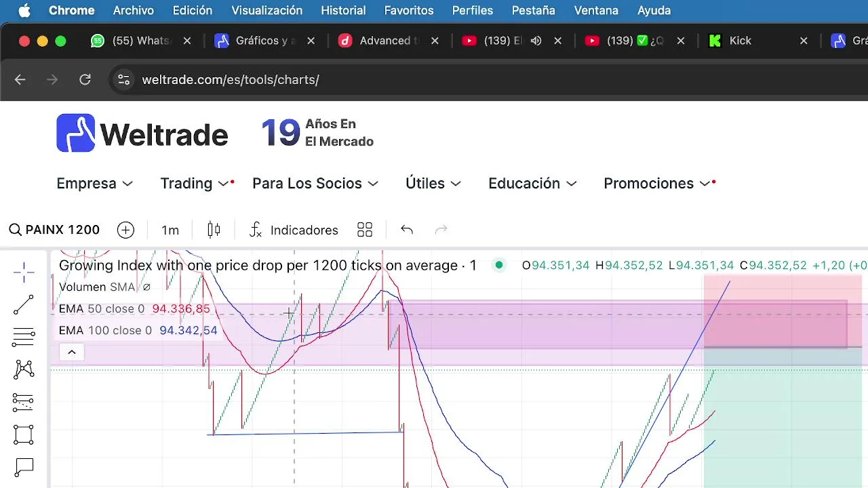Click the chart title Growing Index description

click(x=268, y=265)
